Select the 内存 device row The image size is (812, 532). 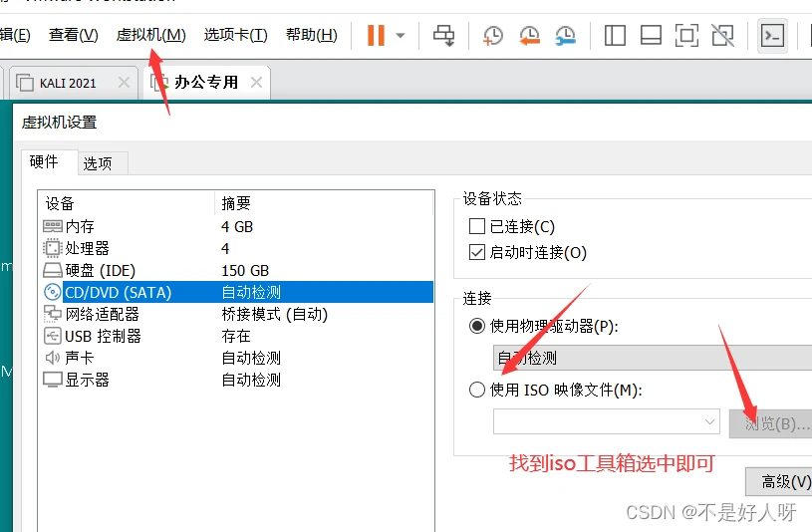click(x=236, y=226)
